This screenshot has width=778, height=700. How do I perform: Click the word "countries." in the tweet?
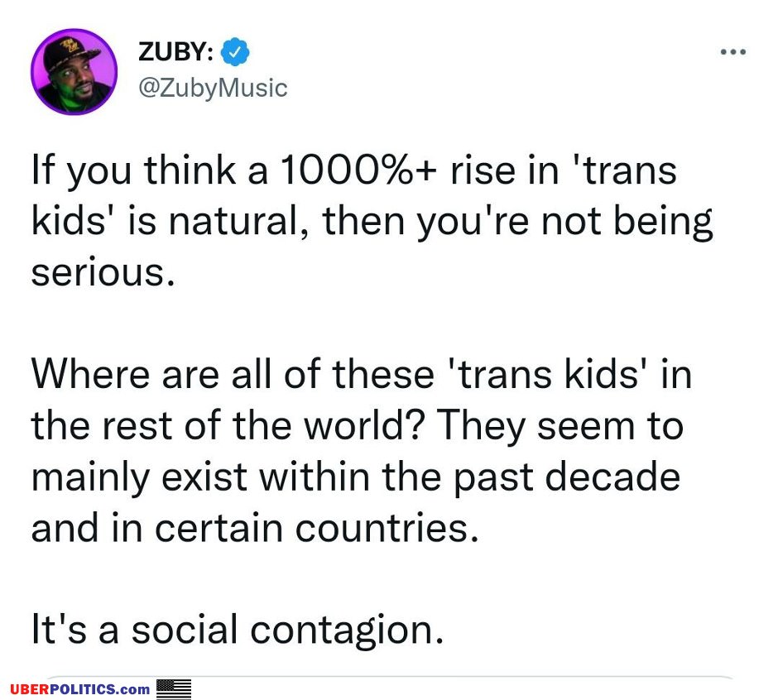(x=387, y=528)
